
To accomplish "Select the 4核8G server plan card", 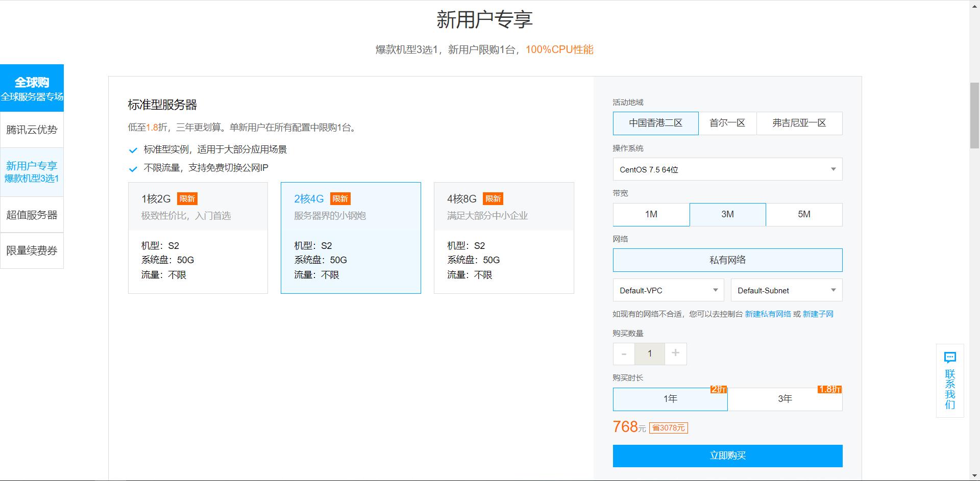I will pos(503,238).
